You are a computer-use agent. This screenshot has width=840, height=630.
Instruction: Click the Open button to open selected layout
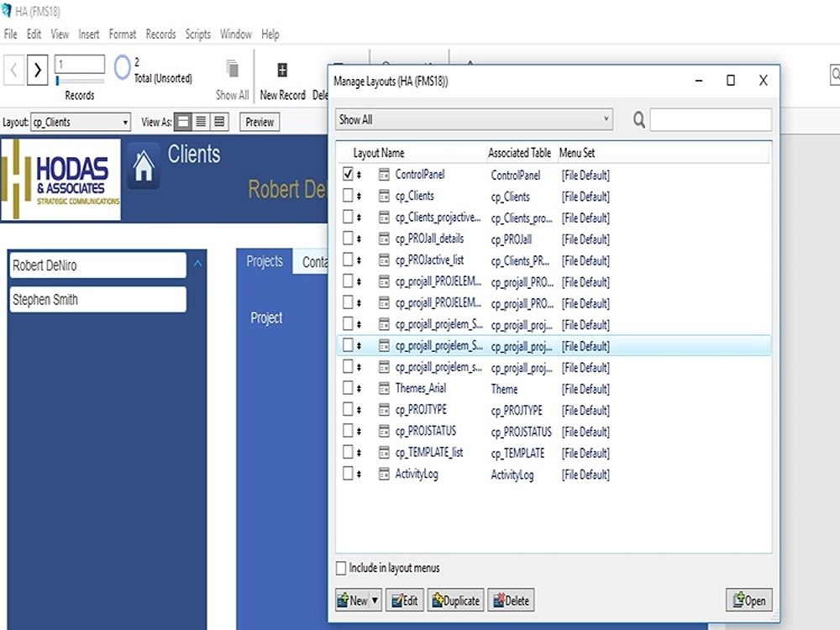748,600
